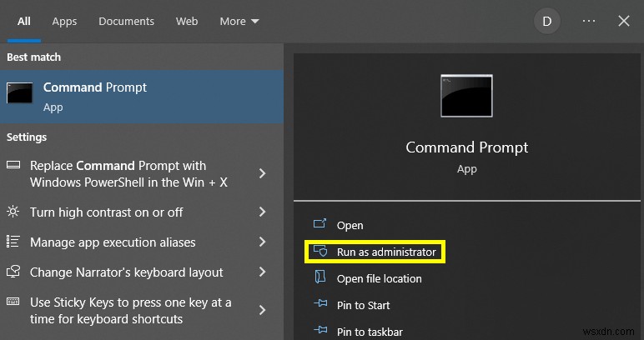Screen dimensions: 644x340
Task: Open the user account D avatar
Action: 547,21
